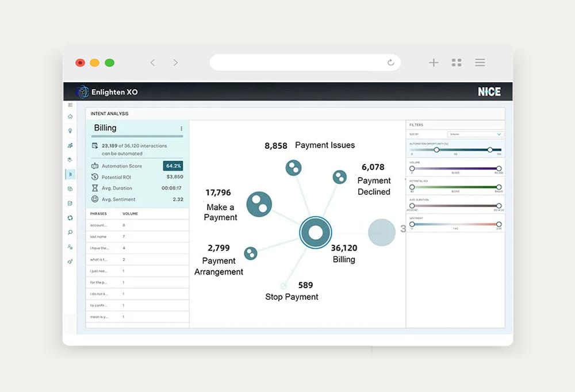Open the browser hamburger menu
575x392 pixels.
click(x=480, y=63)
